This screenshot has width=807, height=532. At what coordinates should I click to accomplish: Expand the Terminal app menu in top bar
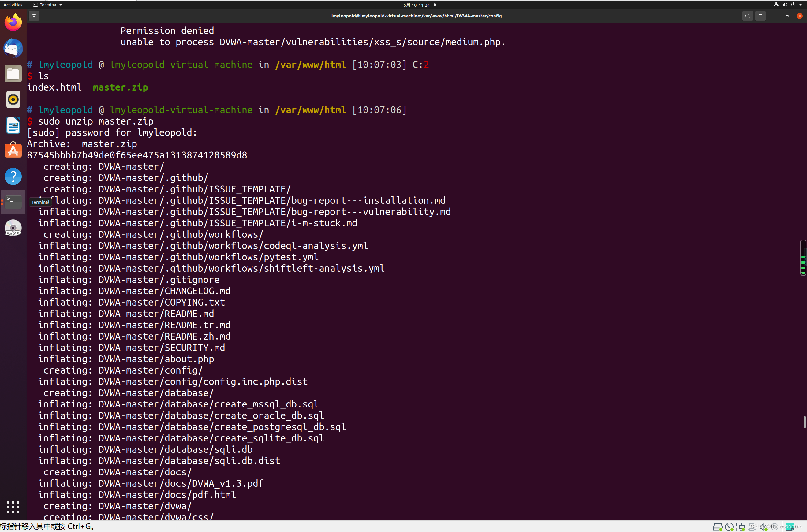point(47,5)
